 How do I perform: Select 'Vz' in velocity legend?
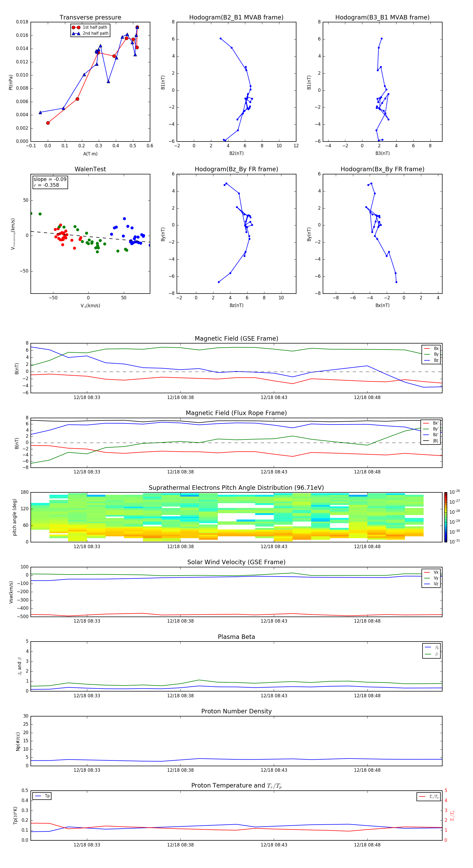[431, 584]
